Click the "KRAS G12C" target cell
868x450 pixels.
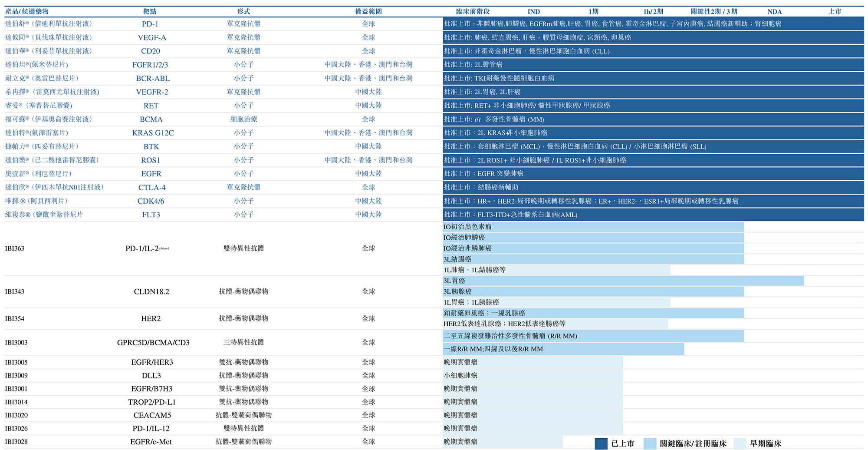(x=153, y=133)
